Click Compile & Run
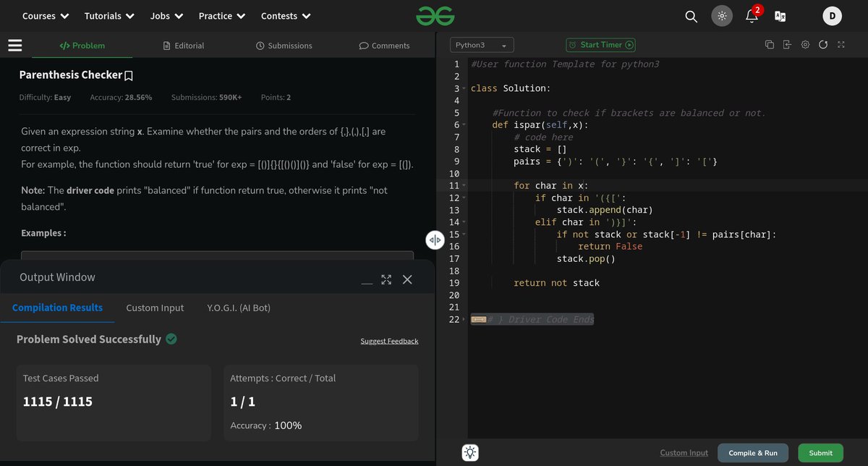Image resolution: width=868 pixels, height=466 pixels. click(x=753, y=453)
